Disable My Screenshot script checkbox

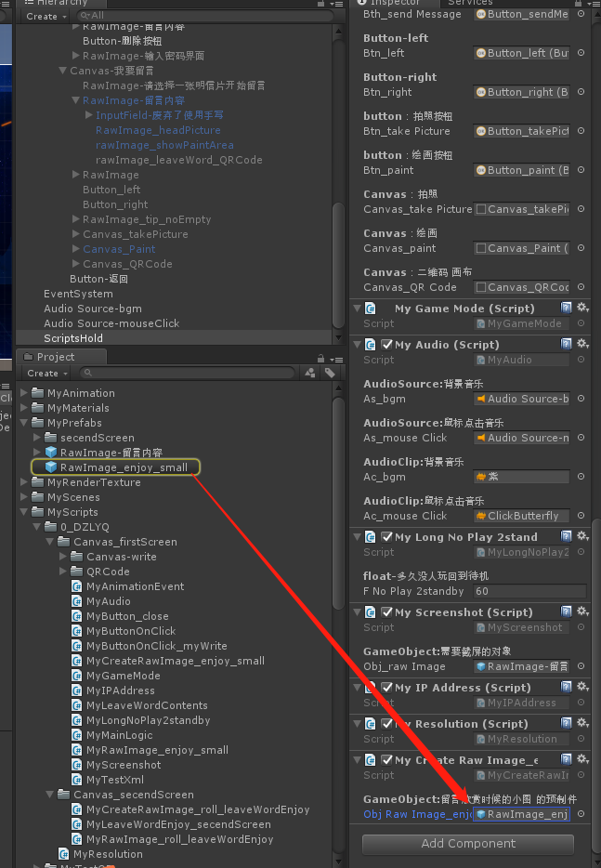(386, 612)
